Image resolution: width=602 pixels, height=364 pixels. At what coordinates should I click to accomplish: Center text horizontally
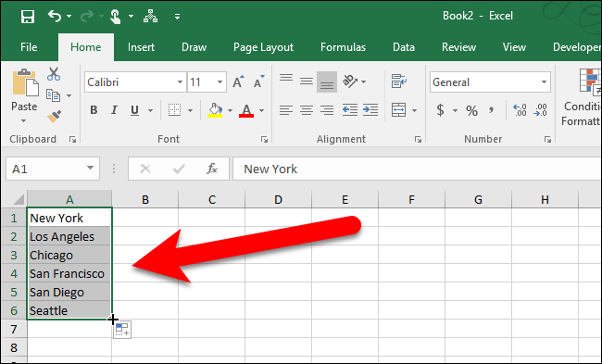[x=307, y=110]
